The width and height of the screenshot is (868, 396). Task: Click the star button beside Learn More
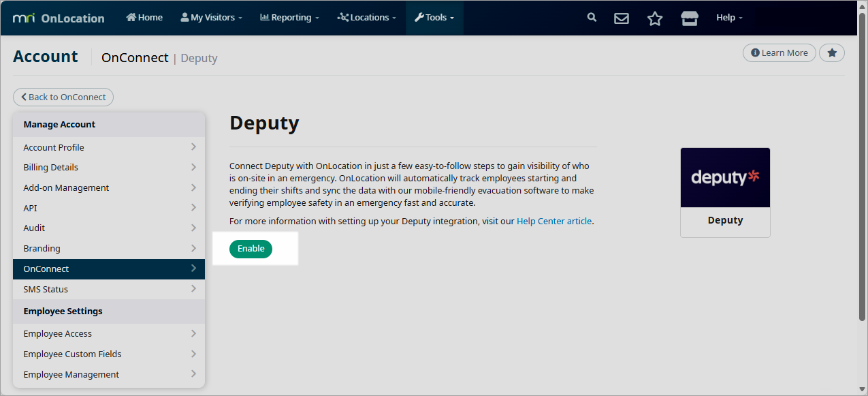tap(832, 53)
